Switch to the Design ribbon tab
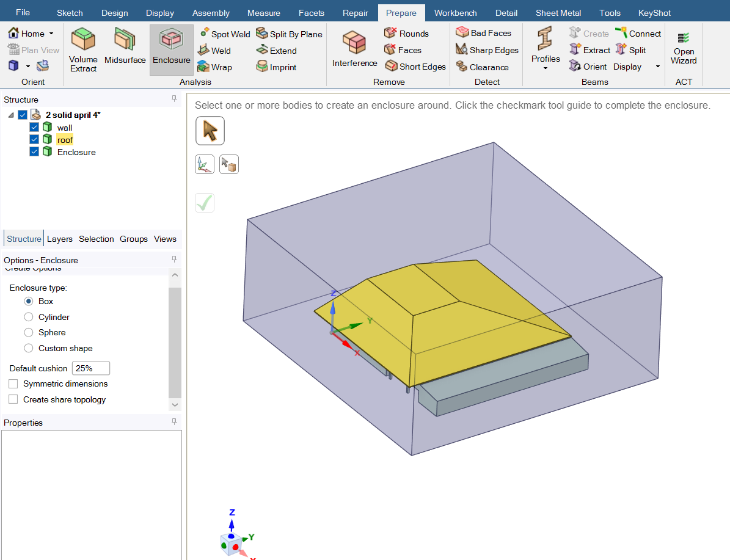Image resolution: width=730 pixels, height=560 pixels. [114, 13]
